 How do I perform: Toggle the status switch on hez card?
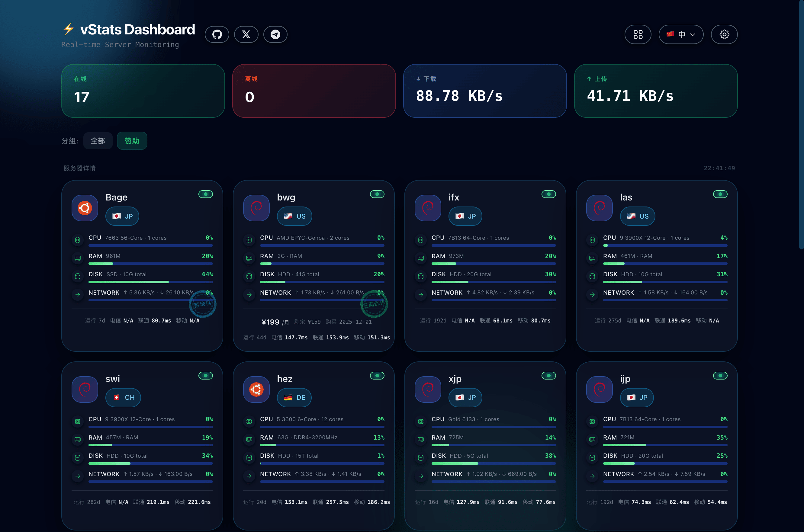pos(377,376)
